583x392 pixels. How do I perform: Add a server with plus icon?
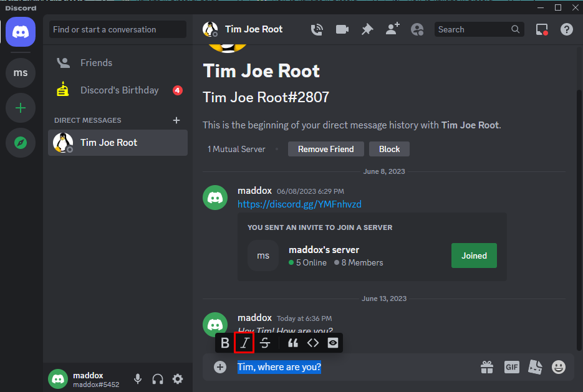[21, 108]
